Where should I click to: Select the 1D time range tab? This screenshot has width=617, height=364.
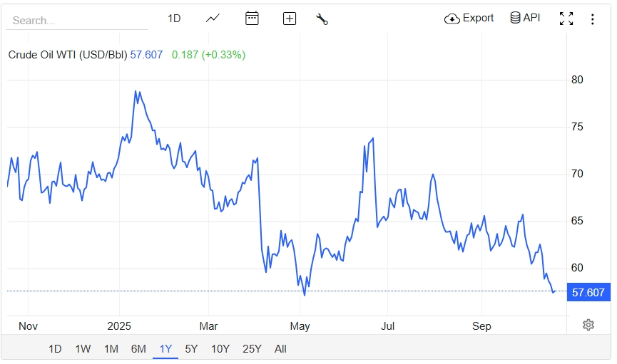(x=55, y=349)
